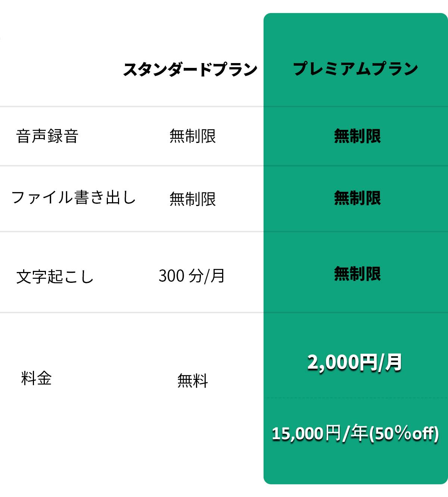This screenshot has width=448, height=497.
Task: Click standard 無制限 for 音声録音
Action: click(193, 136)
